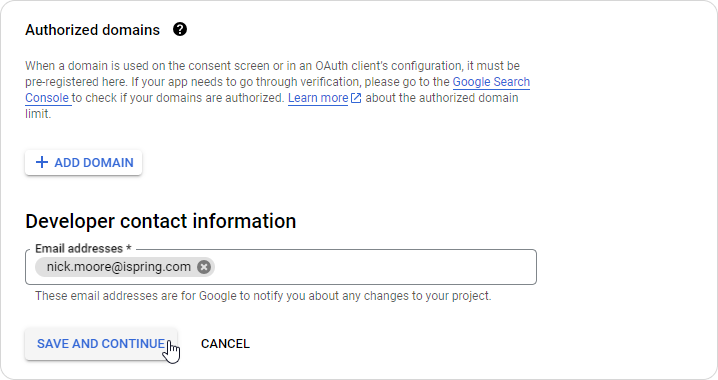This screenshot has height=380, width=718.
Task: Focus the empty area of Email addresses field
Action: [x=375, y=267]
